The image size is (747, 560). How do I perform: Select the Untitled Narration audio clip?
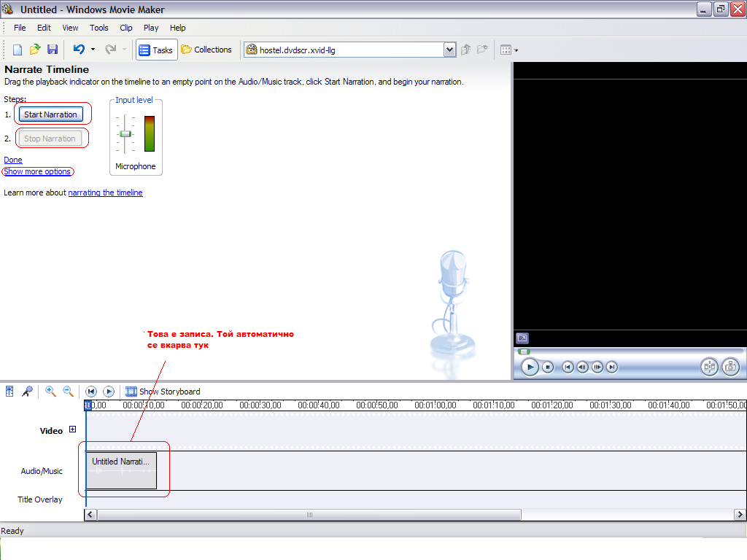point(122,470)
